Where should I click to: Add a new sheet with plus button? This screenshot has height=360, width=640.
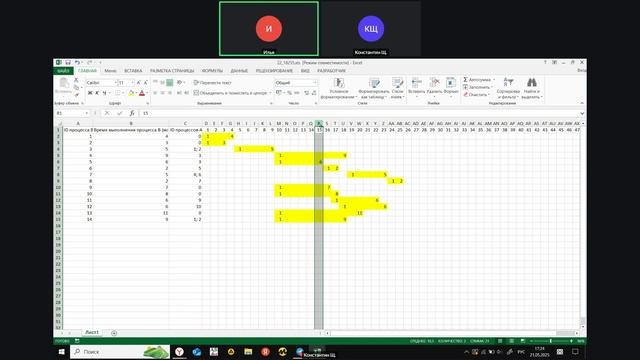point(114,333)
